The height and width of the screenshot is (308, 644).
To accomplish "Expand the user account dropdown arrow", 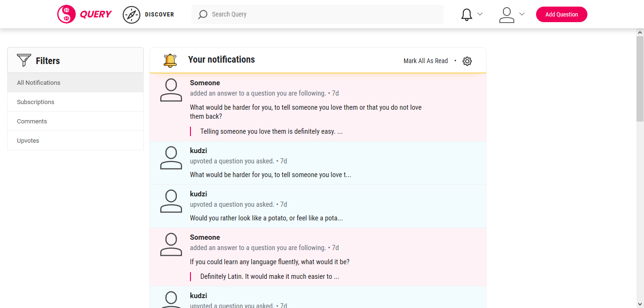I will [x=522, y=14].
